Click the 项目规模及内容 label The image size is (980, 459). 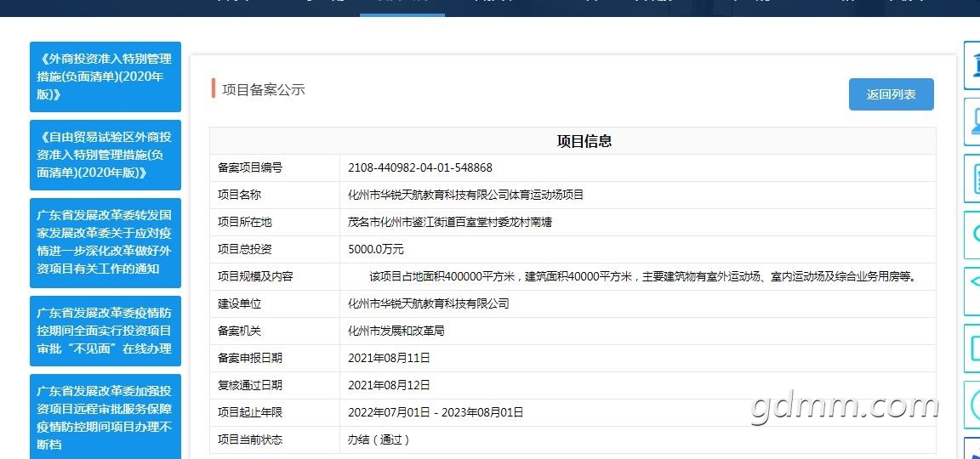(255, 276)
